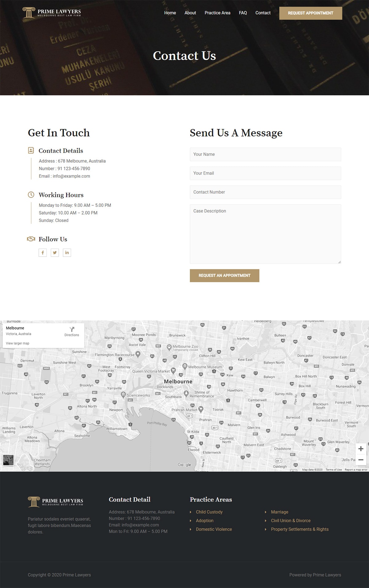Switch map to satellite view thumbnail
The width and height of the screenshot is (369, 588).
click(x=8, y=460)
